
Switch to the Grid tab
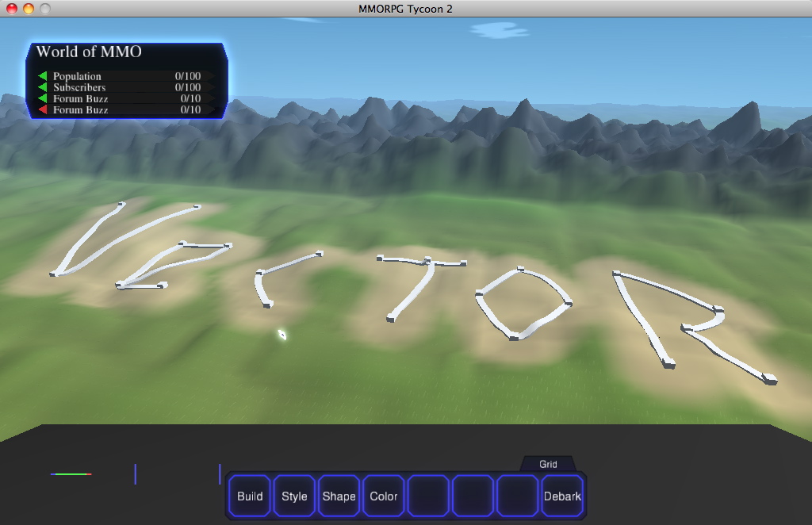pyautogui.click(x=548, y=464)
